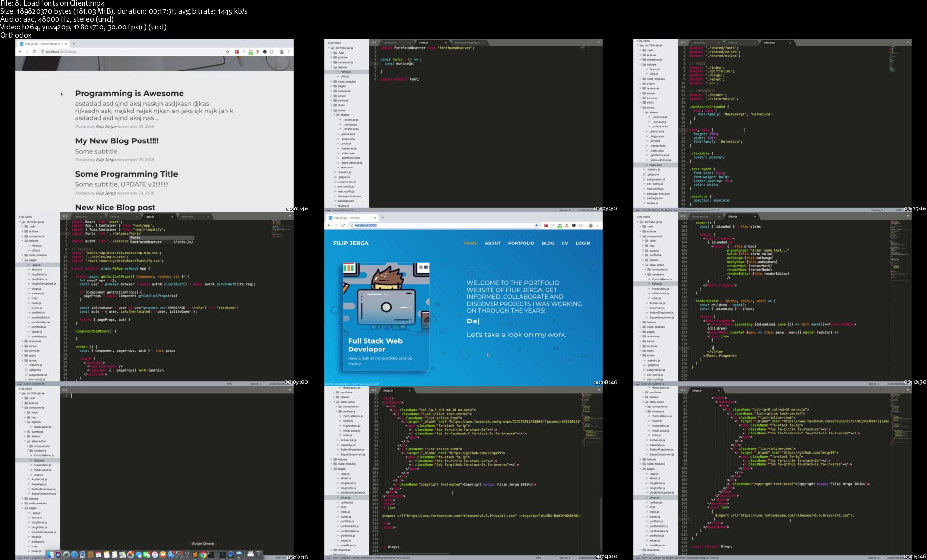Open the Plain Text syntax selector in the status bar
Viewport: 927px width, 560px height.
click(281, 557)
